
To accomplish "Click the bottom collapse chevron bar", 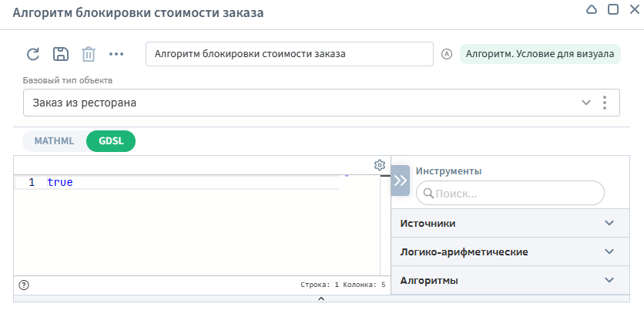I will (321, 298).
